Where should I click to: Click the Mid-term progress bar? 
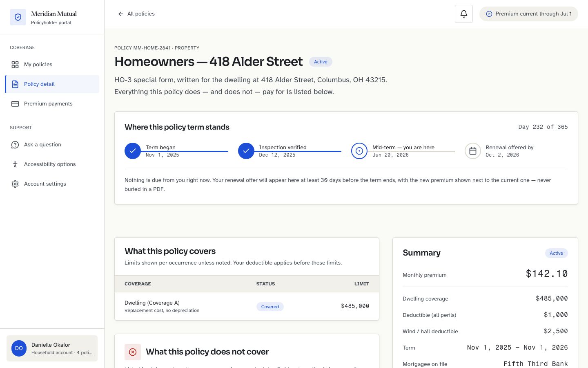pos(411,151)
